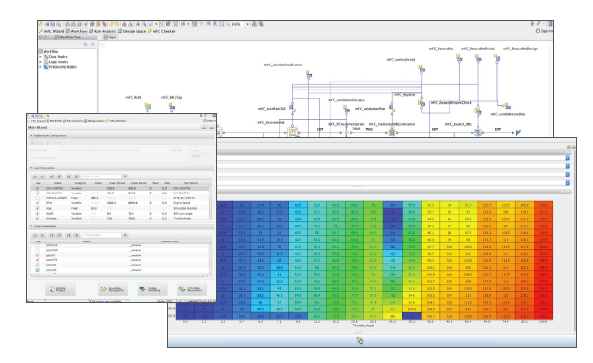Click the second upper-right icon in Main Wizard header
This screenshot has width=593, height=363.
coord(211,127)
